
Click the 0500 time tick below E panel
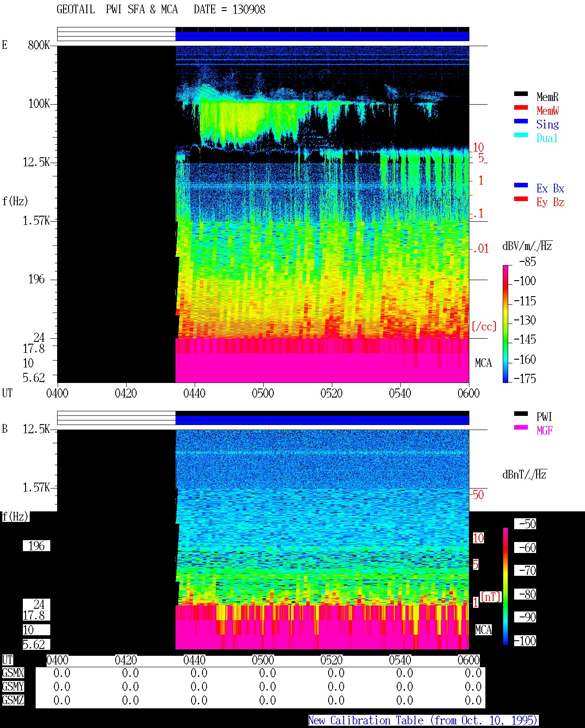263,393
